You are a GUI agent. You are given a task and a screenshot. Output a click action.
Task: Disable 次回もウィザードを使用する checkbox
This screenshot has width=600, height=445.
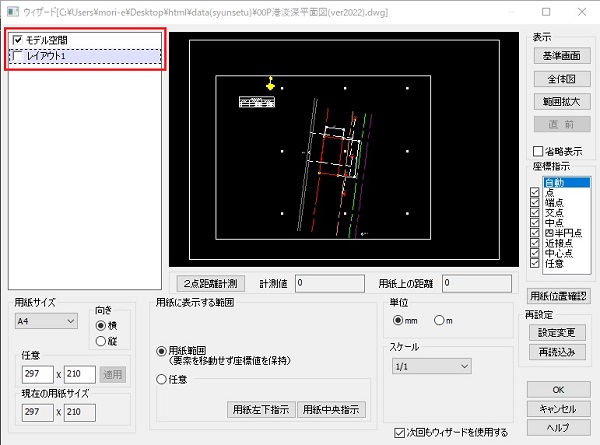click(x=400, y=433)
